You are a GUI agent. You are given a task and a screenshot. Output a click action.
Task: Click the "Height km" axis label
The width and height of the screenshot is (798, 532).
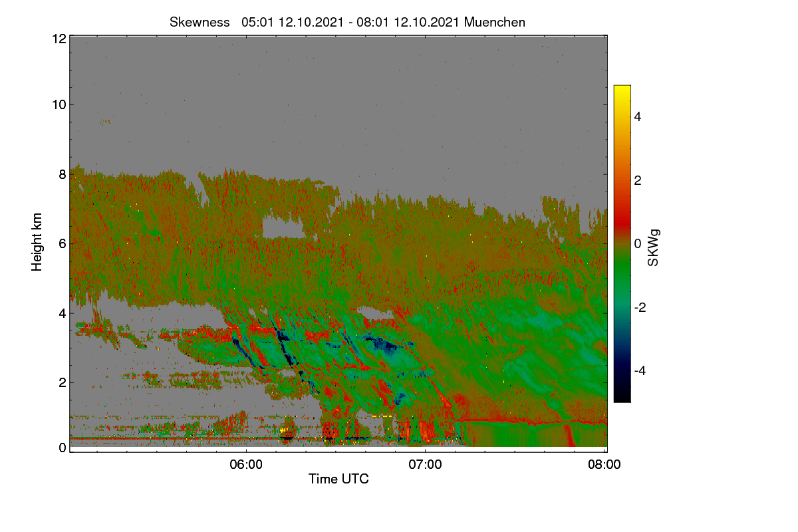[x=37, y=243]
